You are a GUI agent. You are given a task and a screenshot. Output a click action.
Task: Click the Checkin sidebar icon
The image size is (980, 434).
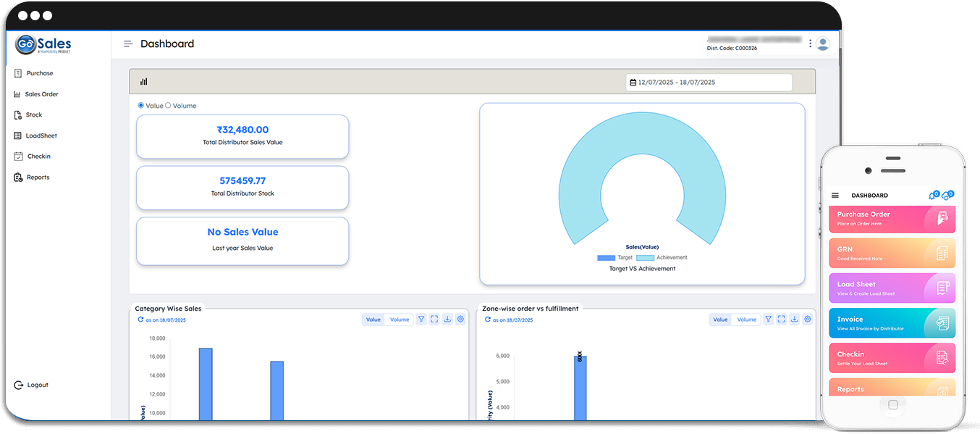pos(18,157)
